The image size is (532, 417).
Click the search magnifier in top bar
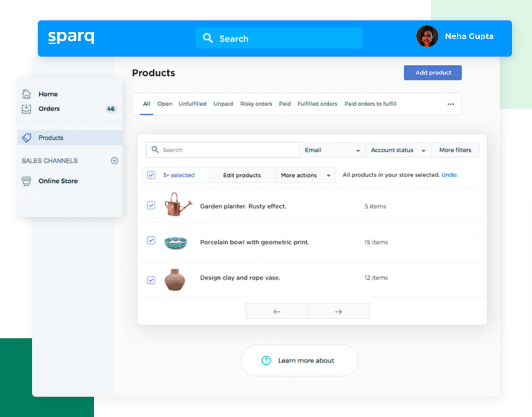pos(208,38)
